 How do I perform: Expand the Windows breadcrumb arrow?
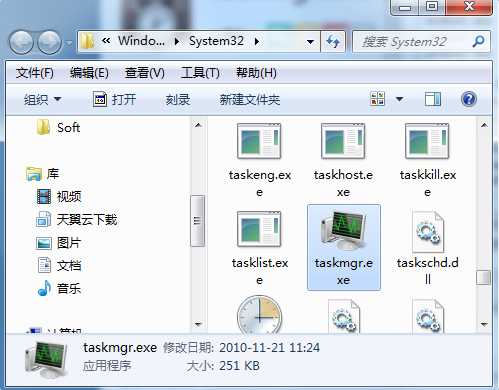point(177,41)
